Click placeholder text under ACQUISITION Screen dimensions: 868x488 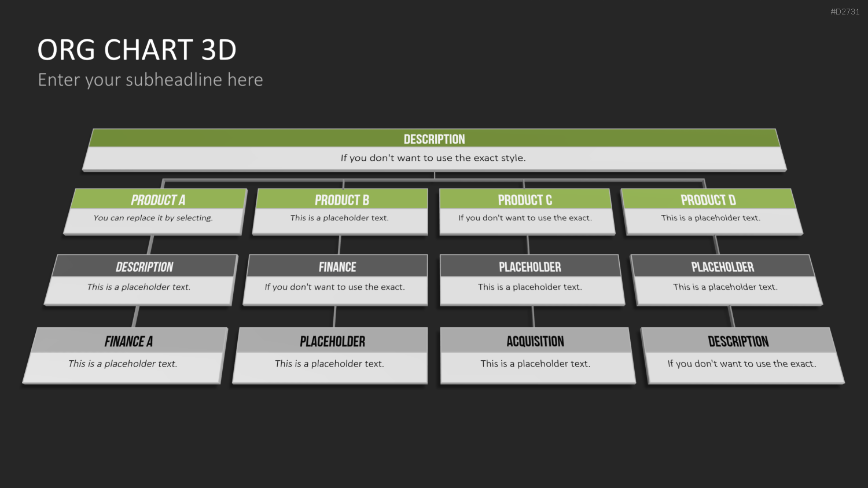(535, 364)
